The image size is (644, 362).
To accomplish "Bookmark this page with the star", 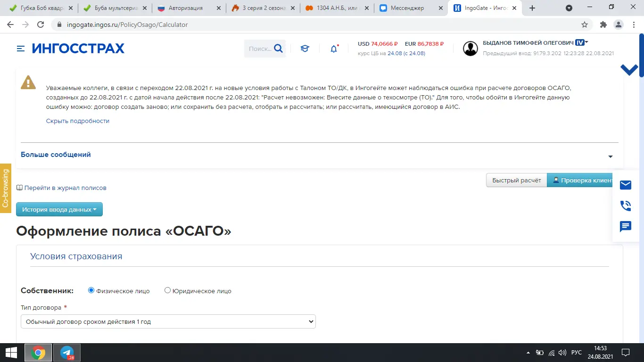I will click(x=585, y=25).
